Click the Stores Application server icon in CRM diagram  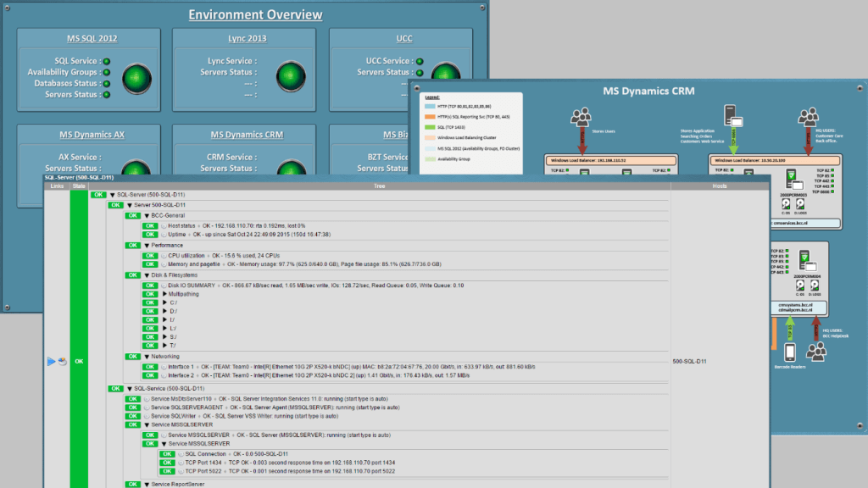point(733,115)
